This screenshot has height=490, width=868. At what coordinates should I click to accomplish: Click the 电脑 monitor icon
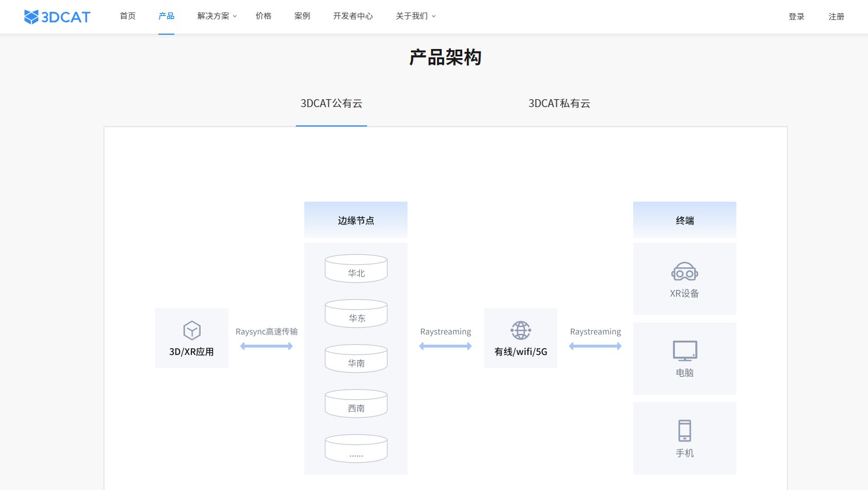tap(684, 351)
